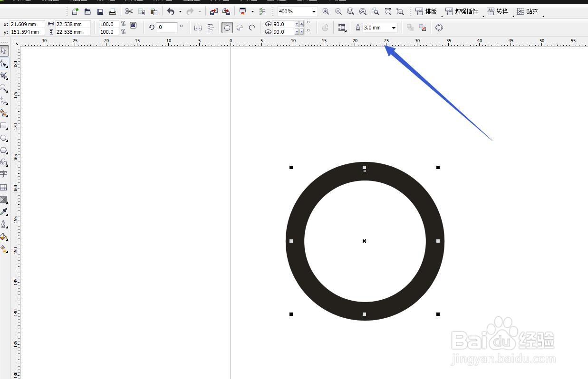Screen dimensions: 588x379
Task: Click the Convert to Curves icon
Action: (439, 28)
